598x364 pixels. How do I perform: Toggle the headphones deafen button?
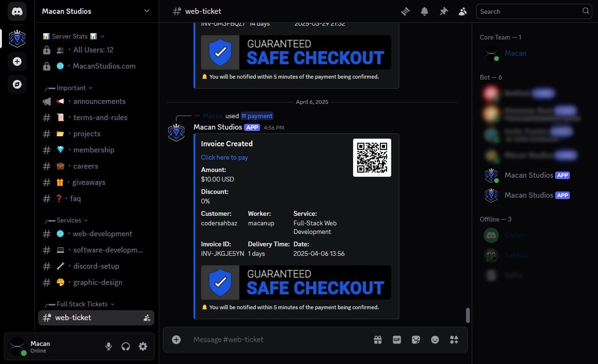(126, 346)
